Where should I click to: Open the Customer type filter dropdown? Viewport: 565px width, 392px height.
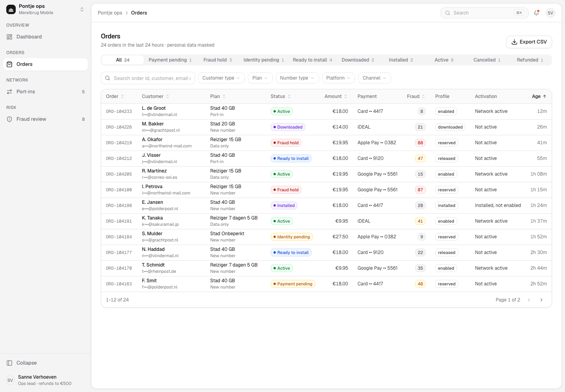(221, 78)
